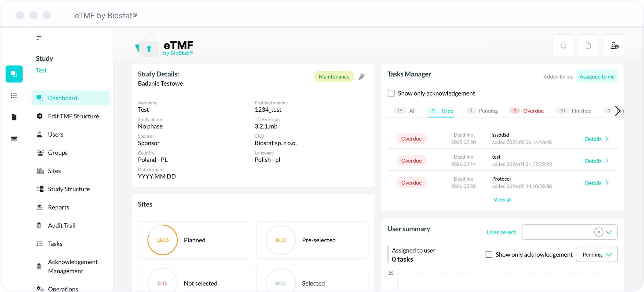Collapse sidebar with hamburger lines icon
Image resolution: width=644 pixels, height=292 pixels.
39,38
